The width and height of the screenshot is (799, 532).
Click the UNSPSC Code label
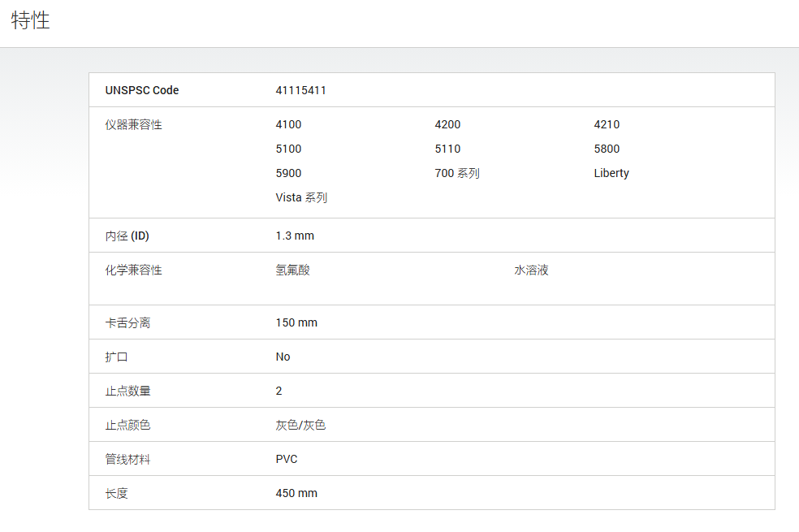coord(141,90)
